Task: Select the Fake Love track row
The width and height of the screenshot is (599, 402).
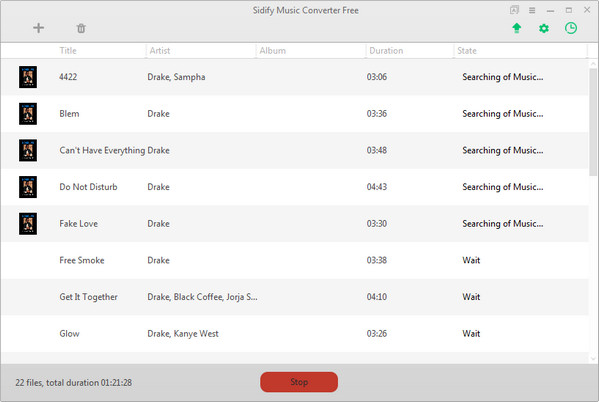Action: click(294, 224)
